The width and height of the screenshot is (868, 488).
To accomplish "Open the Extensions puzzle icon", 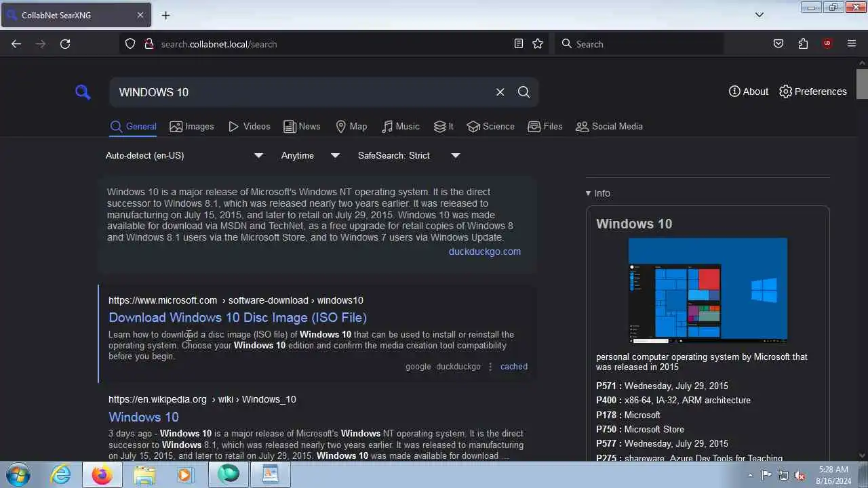I will 803,43.
